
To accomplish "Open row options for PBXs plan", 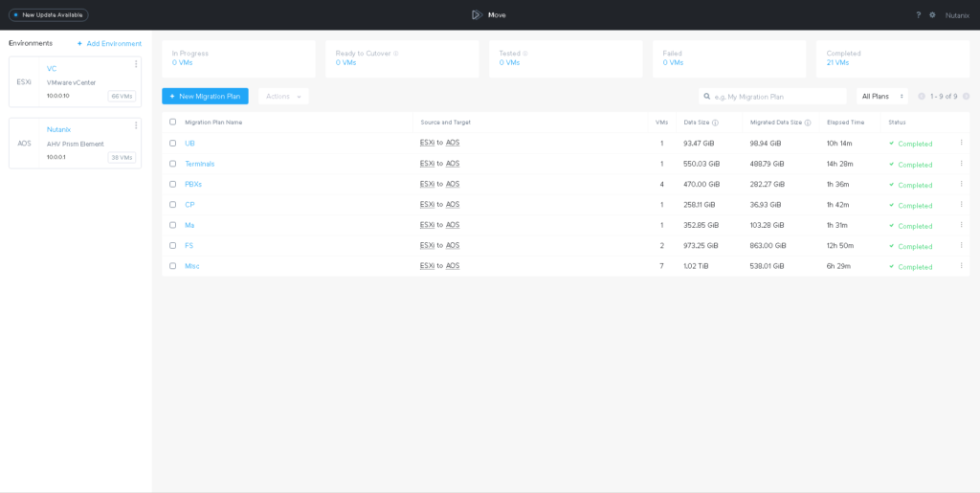I will [961, 184].
